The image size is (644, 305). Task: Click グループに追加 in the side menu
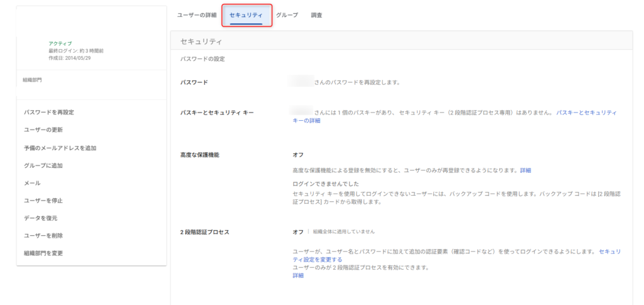[x=43, y=165]
